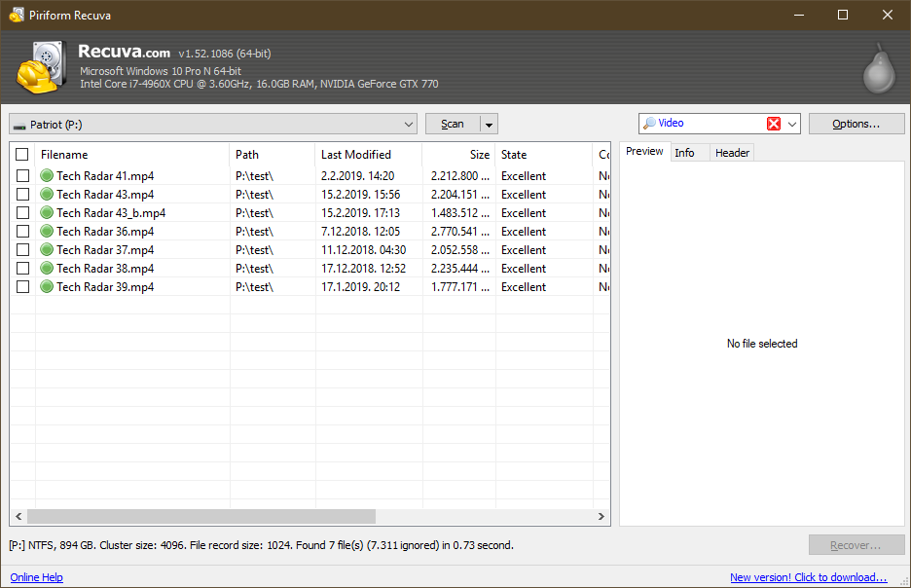Toggle the select-all checkbox in header

[x=22, y=155]
